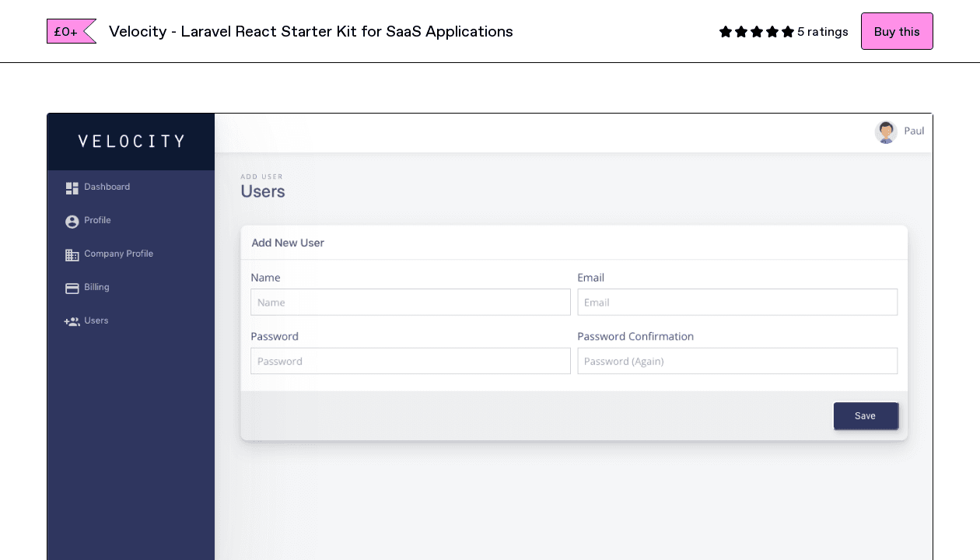Click the Billing credit card icon
This screenshot has width=980, height=560.
(x=71, y=288)
